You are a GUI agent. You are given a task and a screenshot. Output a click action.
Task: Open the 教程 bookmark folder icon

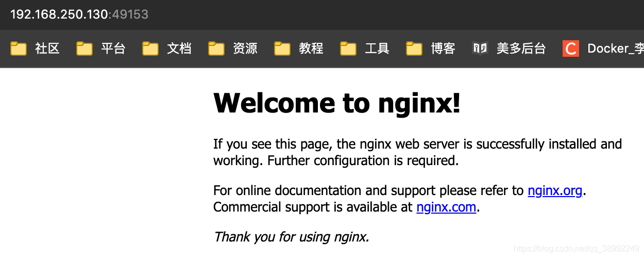(282, 49)
